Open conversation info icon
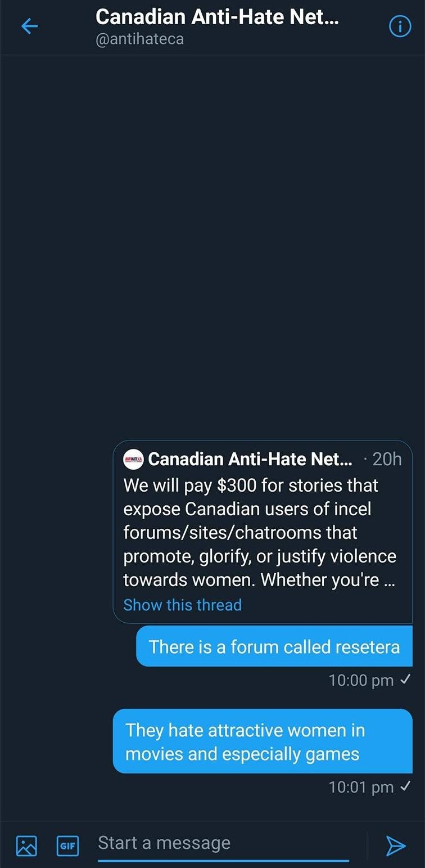 coord(400,27)
